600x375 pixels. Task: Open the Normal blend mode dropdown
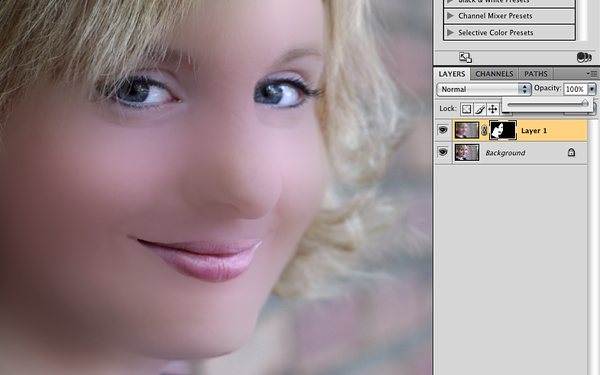pyautogui.click(x=484, y=89)
